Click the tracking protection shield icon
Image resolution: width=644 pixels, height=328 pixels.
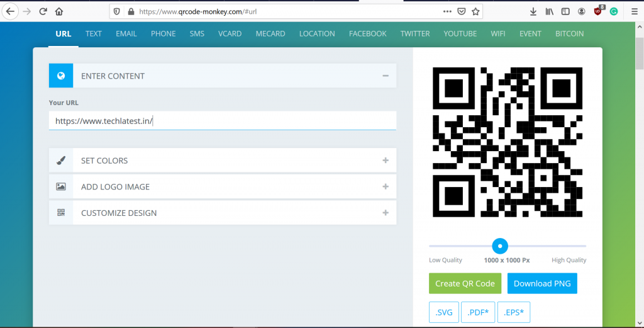coord(116,11)
